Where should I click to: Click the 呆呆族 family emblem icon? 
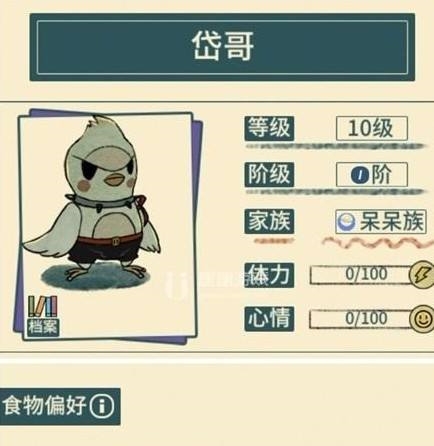click(x=346, y=222)
